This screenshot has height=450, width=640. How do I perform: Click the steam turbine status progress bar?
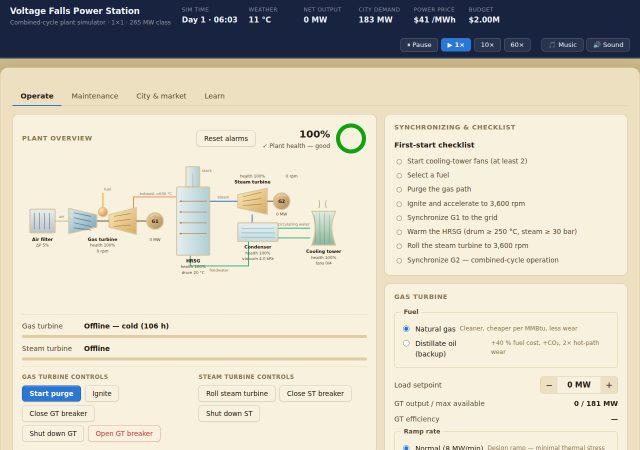point(194,359)
